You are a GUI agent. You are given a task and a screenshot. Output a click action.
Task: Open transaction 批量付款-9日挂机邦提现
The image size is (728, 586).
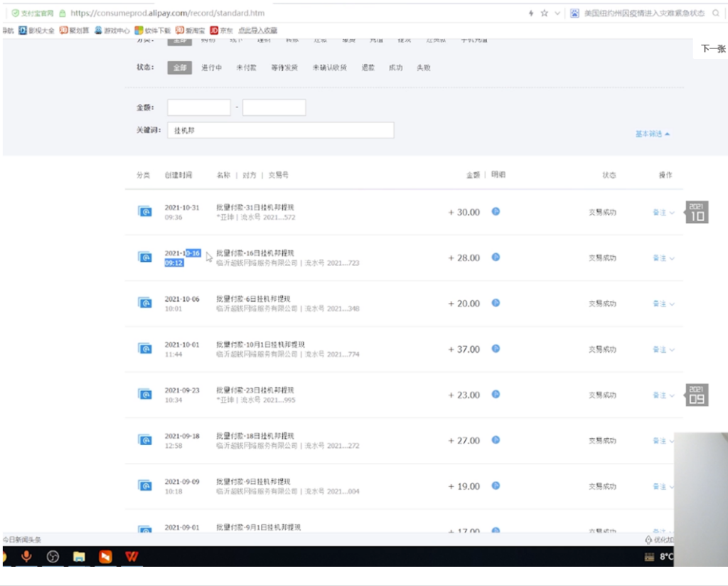[253, 482]
